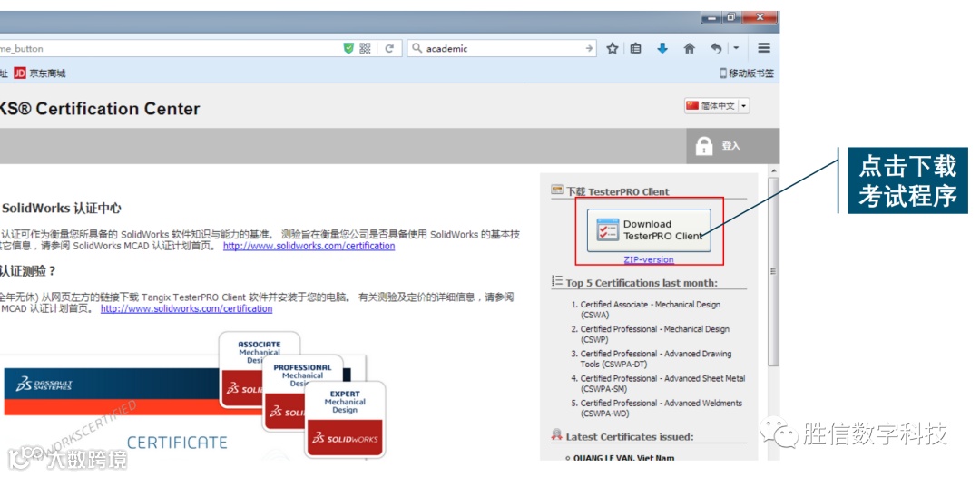Open first solidworks.com/certification link
This screenshot has width=980, height=477.
click(x=309, y=246)
